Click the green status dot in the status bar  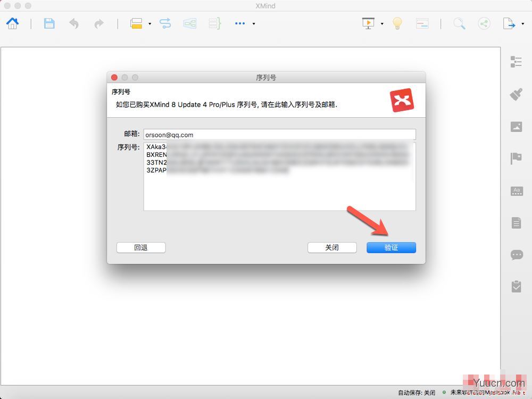click(444, 392)
